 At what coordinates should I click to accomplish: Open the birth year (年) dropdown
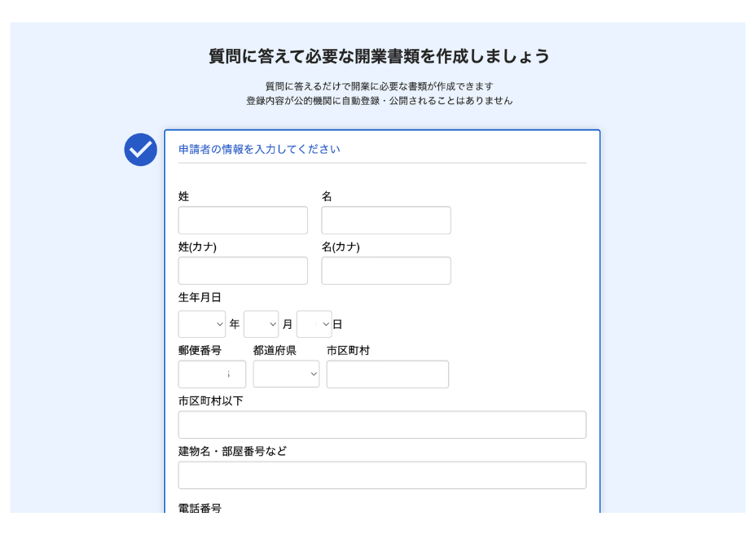201,324
